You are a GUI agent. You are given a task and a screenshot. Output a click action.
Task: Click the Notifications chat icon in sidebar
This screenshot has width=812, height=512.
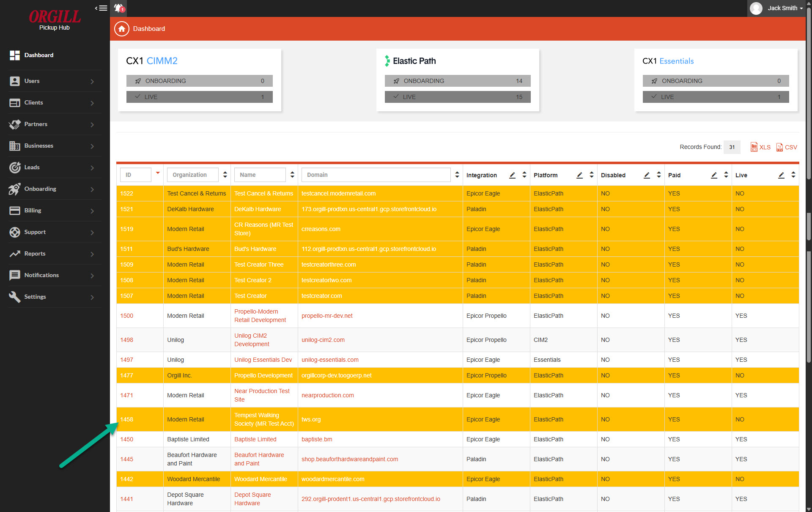click(x=15, y=275)
